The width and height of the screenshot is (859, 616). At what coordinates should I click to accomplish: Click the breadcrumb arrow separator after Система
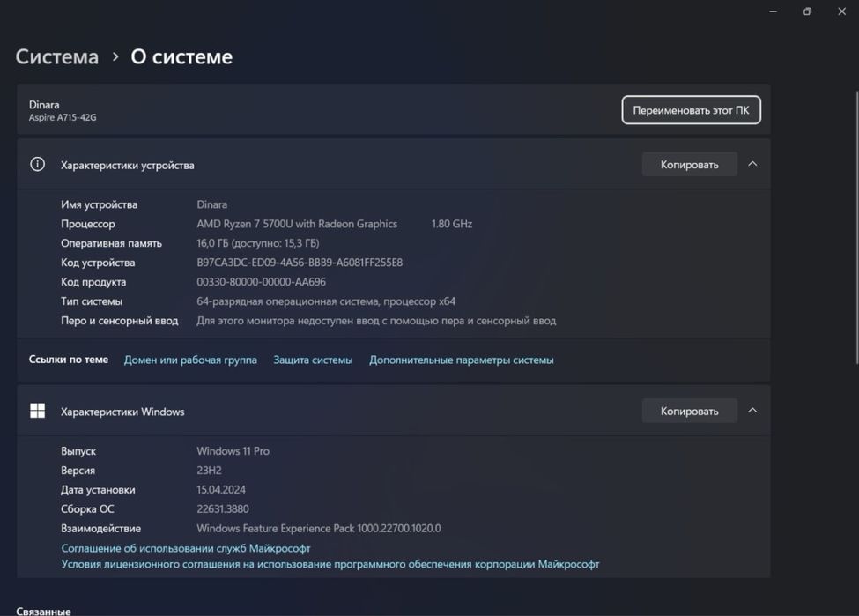click(x=115, y=56)
